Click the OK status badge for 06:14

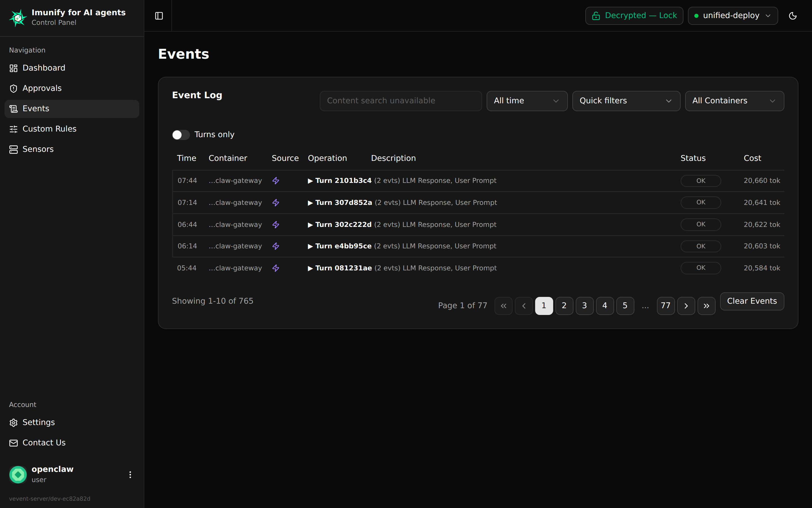(701, 246)
